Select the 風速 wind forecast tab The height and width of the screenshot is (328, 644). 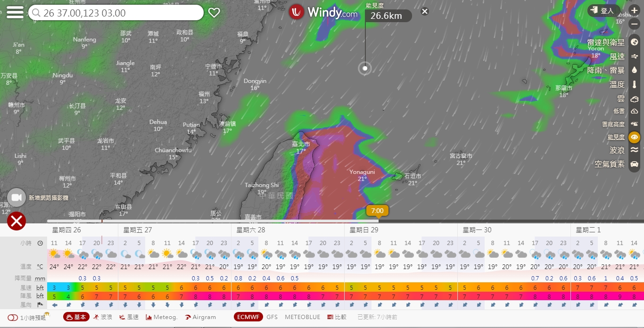[129, 317]
